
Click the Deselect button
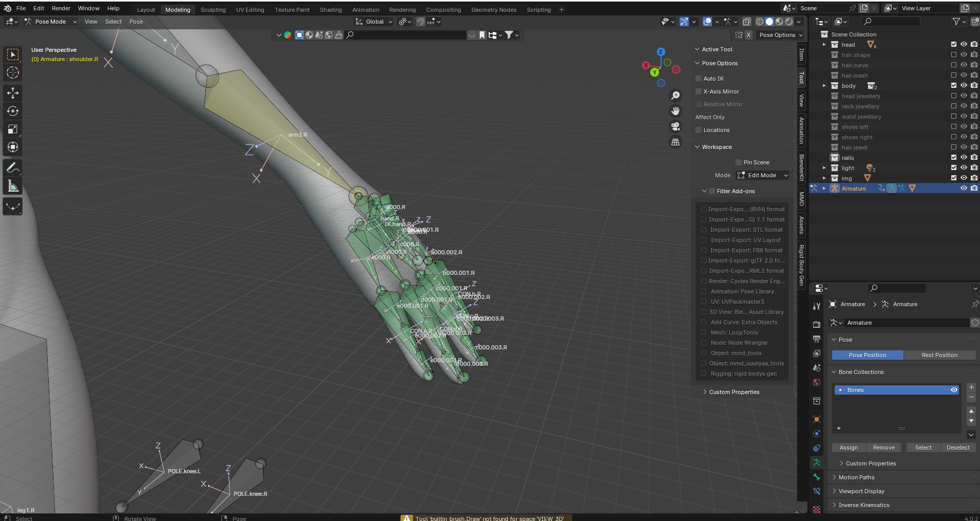[x=958, y=448]
